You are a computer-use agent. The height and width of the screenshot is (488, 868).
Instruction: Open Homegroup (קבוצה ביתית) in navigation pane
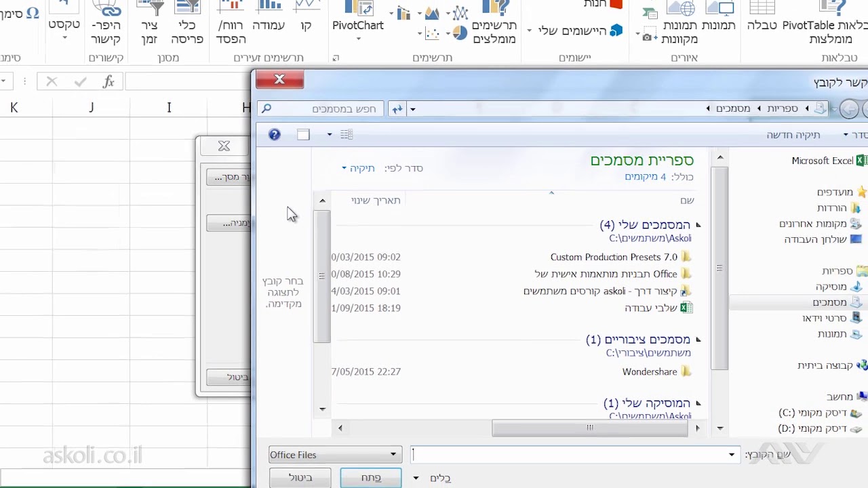(832, 365)
